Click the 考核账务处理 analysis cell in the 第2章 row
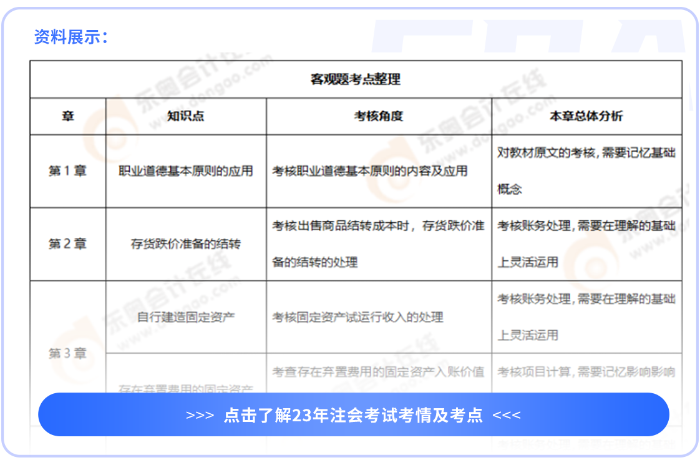Screen dimensions: 700x460 pos(586,243)
